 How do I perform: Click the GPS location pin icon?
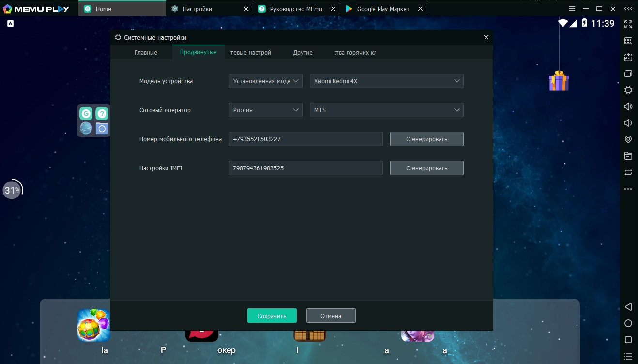pyautogui.click(x=628, y=139)
